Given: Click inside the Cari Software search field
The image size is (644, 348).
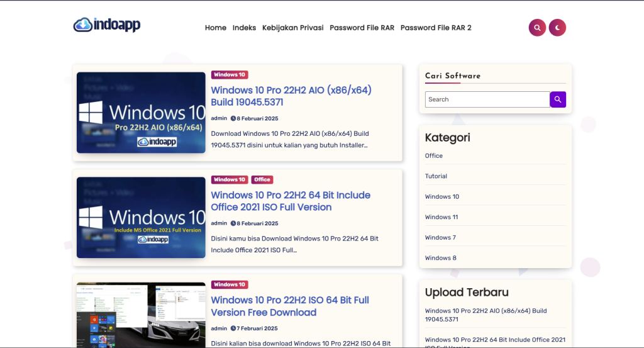Looking at the screenshot, I should point(487,99).
